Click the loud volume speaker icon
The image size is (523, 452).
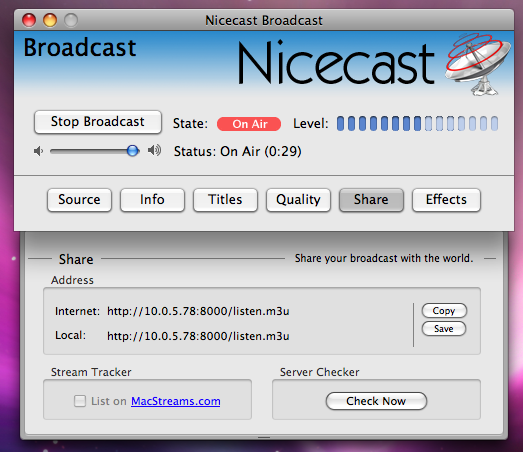tap(154, 150)
